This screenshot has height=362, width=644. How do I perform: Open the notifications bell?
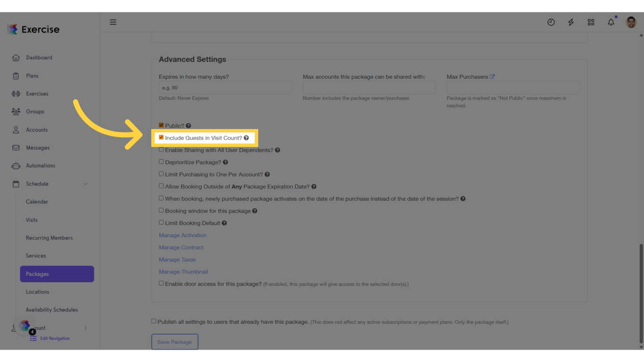click(611, 22)
